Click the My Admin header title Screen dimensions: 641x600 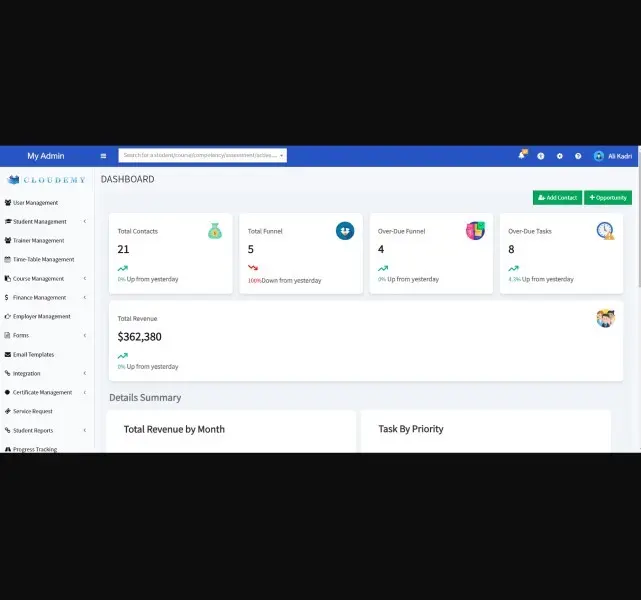46,156
